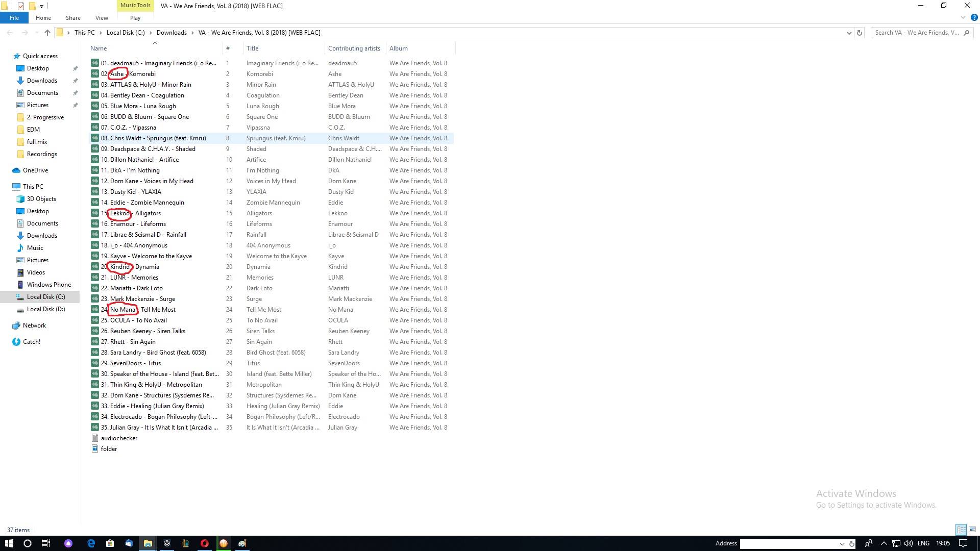
Task: Click the search box for this folder
Action: pyautogui.click(x=917, y=33)
